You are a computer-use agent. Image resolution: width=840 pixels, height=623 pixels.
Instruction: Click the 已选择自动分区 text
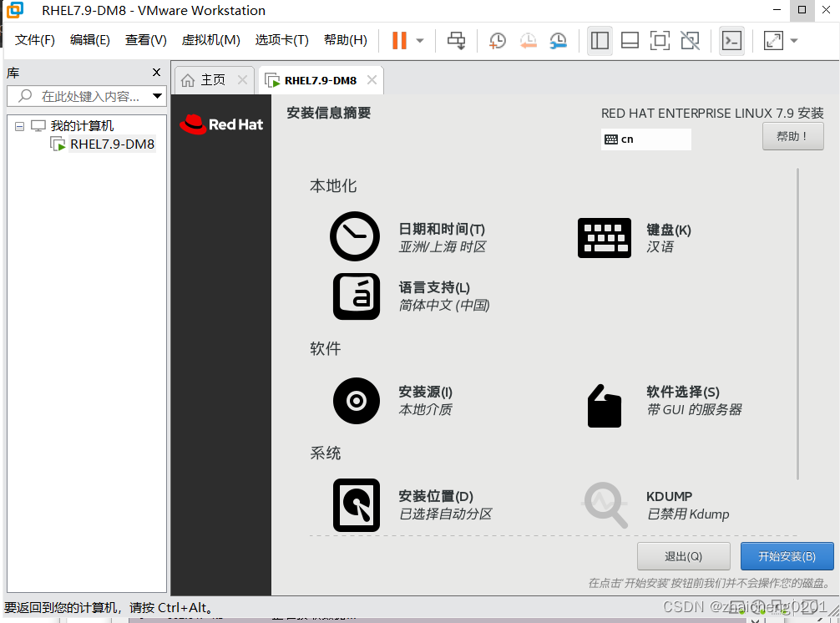click(445, 514)
